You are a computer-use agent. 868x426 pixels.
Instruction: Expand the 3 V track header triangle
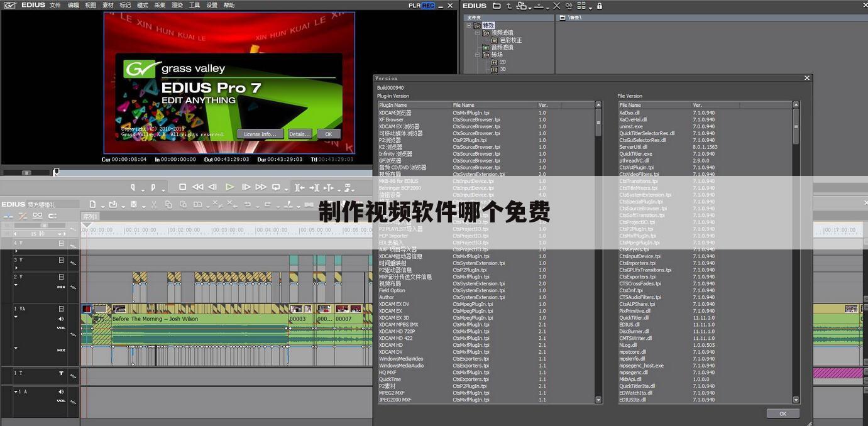16,268
